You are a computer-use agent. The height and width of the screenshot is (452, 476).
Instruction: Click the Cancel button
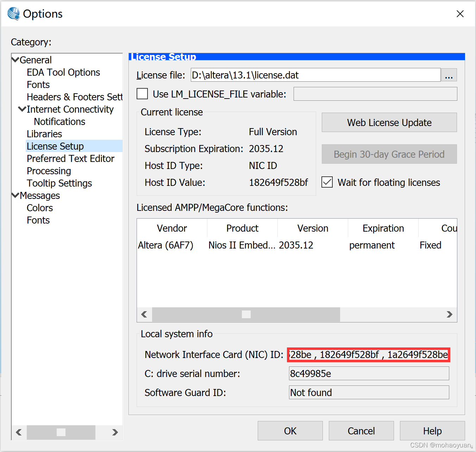click(361, 431)
